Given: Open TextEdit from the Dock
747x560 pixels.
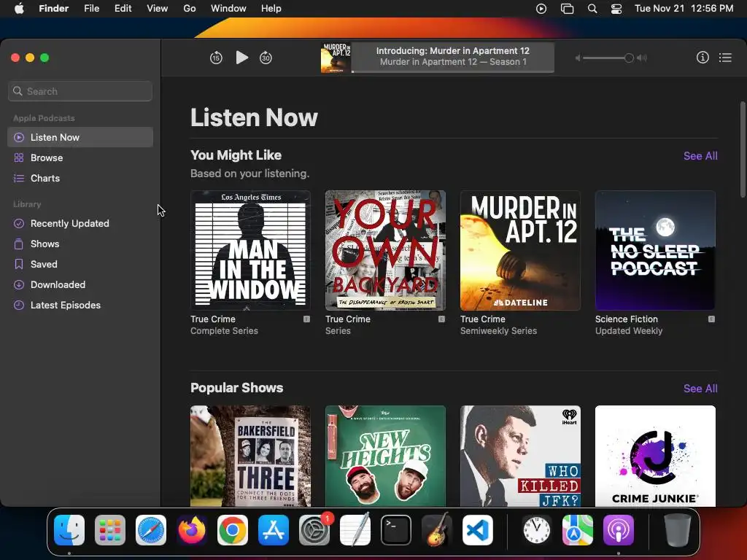Looking at the screenshot, I should tap(355, 530).
